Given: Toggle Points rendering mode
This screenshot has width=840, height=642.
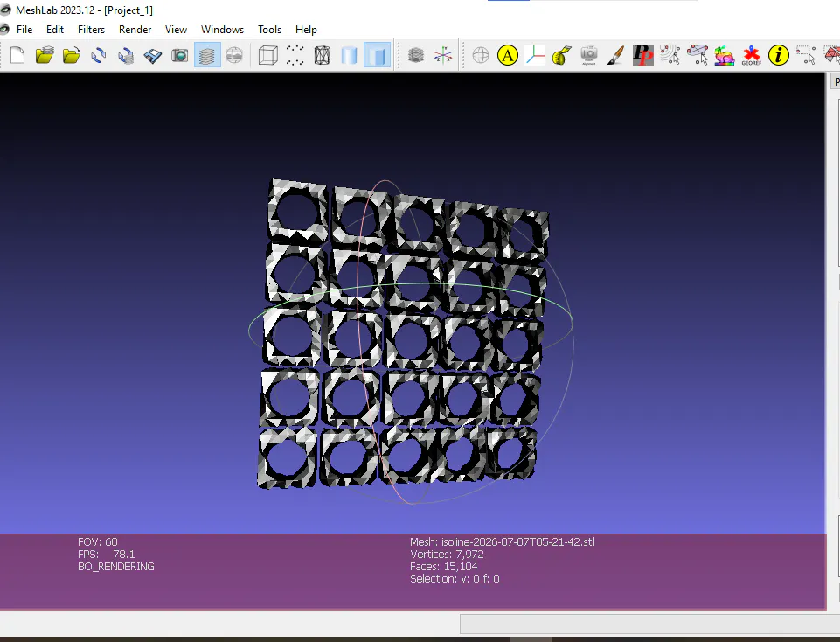Looking at the screenshot, I should pyautogui.click(x=295, y=55).
